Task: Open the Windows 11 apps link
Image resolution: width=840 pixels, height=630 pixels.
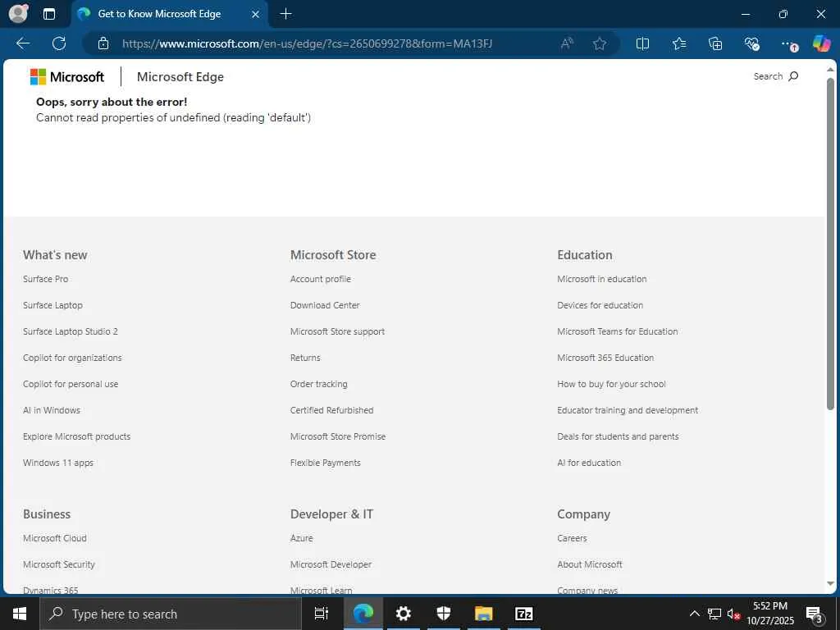Action: pyautogui.click(x=58, y=463)
